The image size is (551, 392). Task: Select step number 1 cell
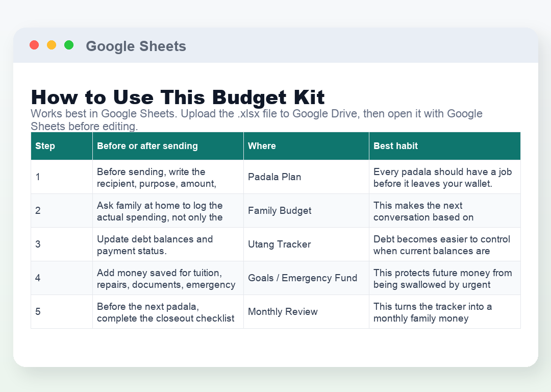point(62,177)
